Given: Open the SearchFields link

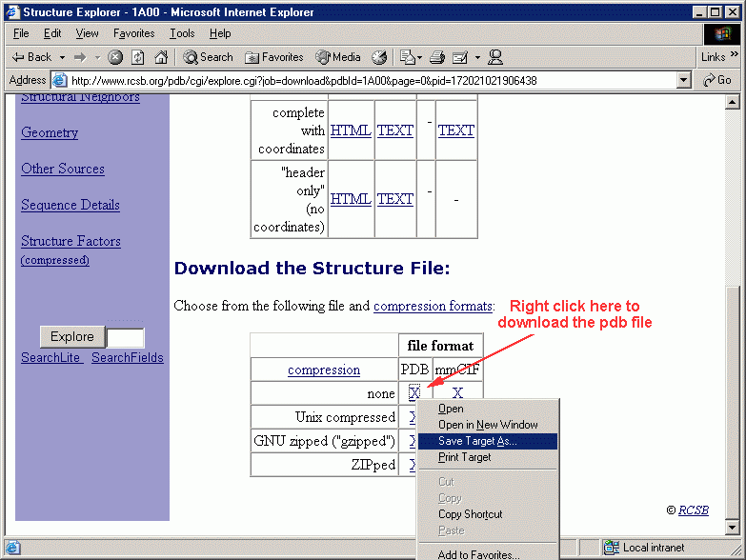Looking at the screenshot, I should click(128, 357).
